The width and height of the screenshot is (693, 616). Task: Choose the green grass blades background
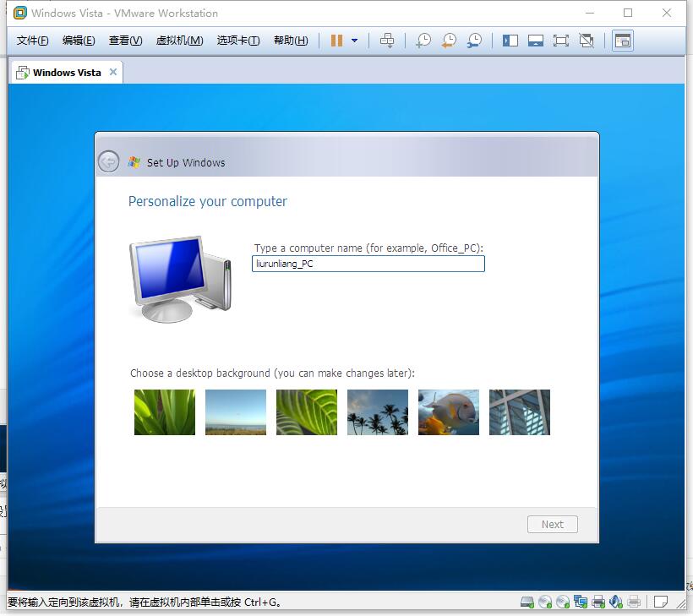[x=165, y=412]
